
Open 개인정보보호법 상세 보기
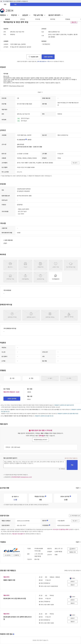pos(40,440)
